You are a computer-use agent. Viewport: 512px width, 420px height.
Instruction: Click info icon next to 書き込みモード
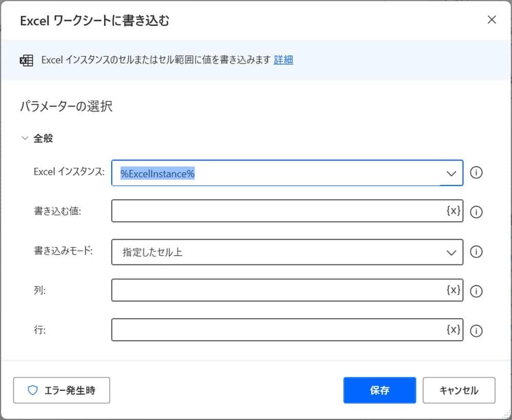pos(476,252)
